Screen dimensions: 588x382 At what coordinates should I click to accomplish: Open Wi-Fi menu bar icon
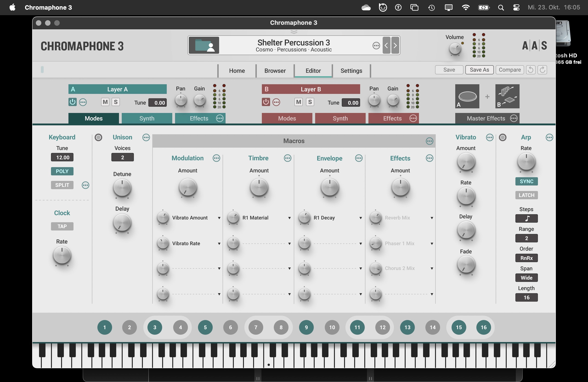(x=465, y=7)
